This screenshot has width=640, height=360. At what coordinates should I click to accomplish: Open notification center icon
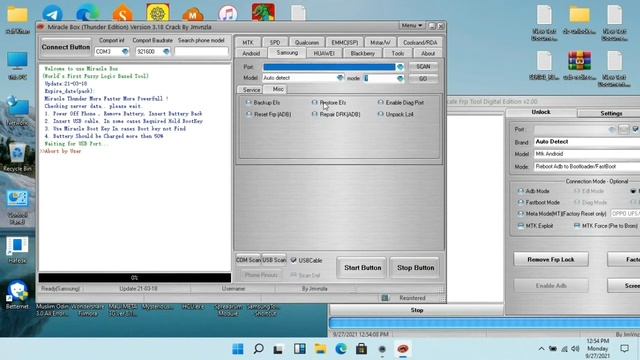(624, 349)
